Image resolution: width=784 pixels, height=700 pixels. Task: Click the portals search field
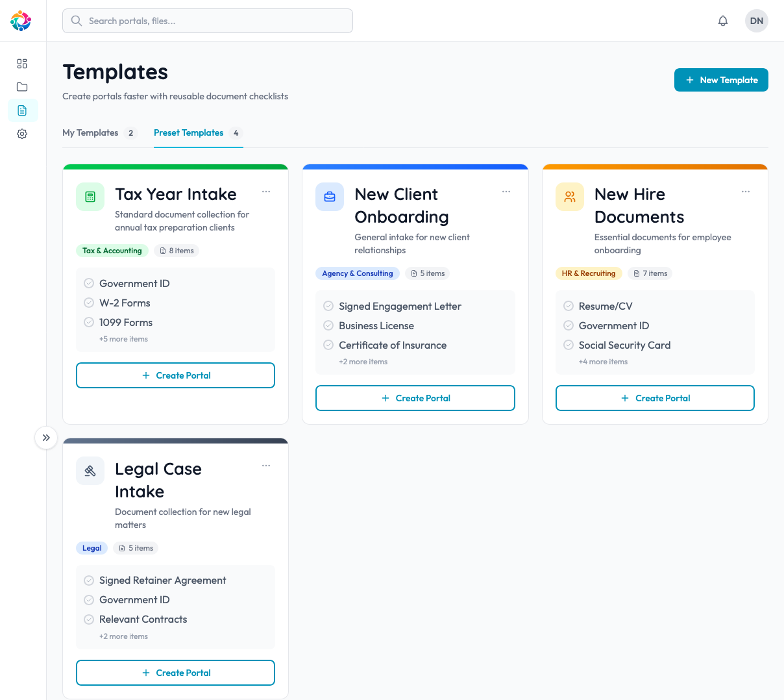click(207, 20)
